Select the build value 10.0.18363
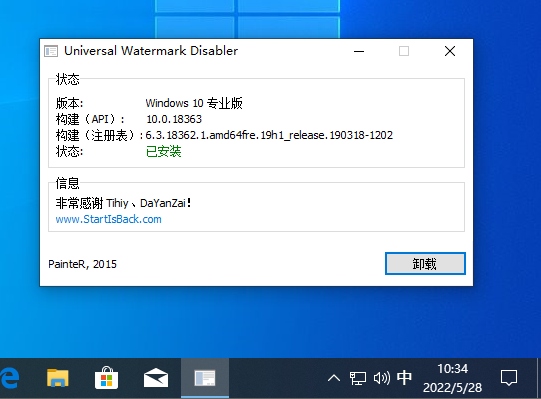The height and width of the screenshot is (399, 541). [x=174, y=119]
